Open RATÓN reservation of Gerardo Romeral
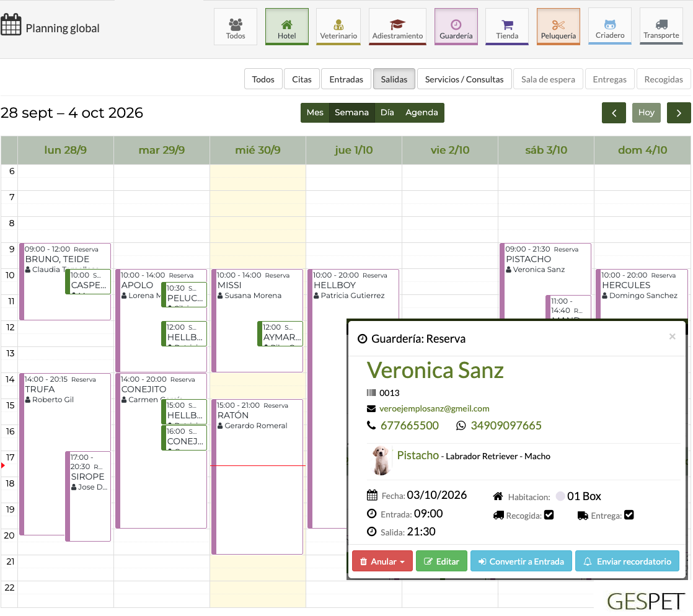The height and width of the screenshot is (616, 693). [x=257, y=477]
